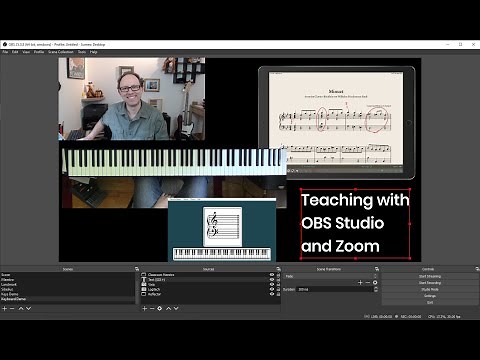The image size is (480, 360).
Task: Click Start Streaming
Action: [430, 276]
